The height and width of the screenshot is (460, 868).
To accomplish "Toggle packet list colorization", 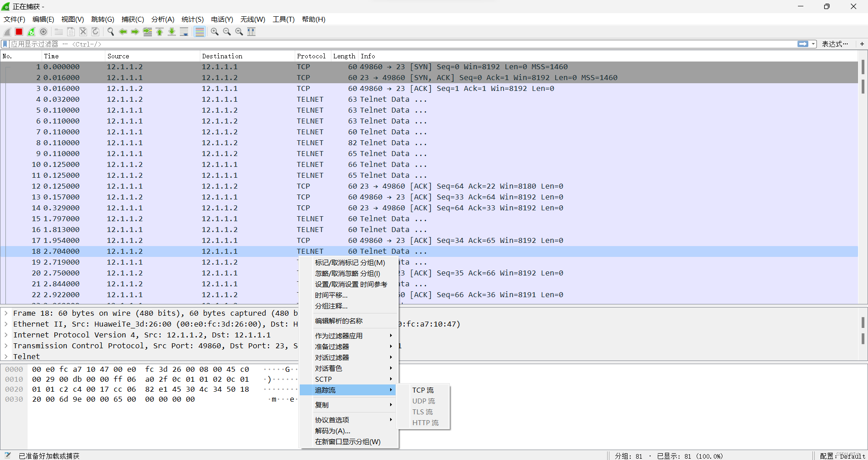I will tap(199, 32).
